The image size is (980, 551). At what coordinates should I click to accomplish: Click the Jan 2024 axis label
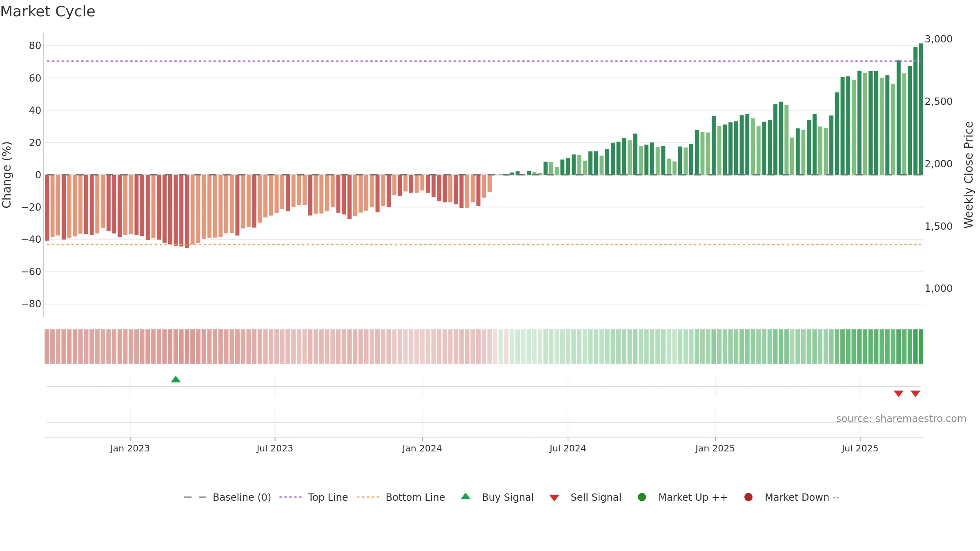click(422, 448)
